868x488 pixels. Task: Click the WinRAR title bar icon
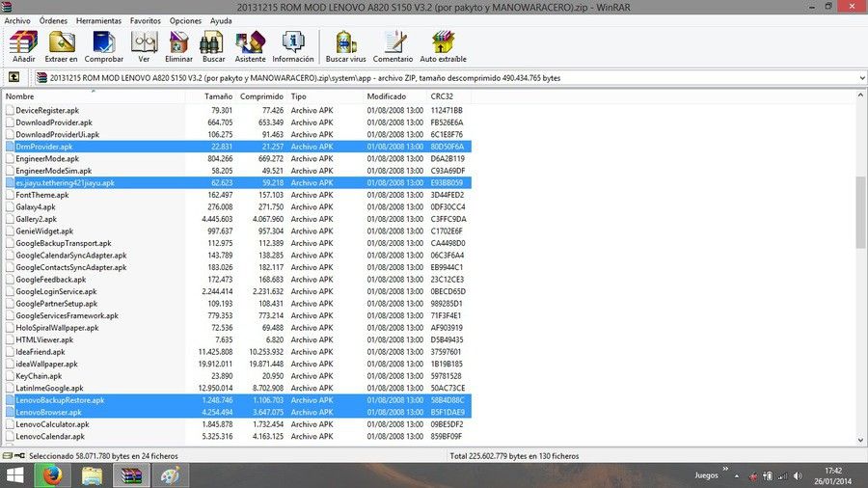tap(6, 7)
